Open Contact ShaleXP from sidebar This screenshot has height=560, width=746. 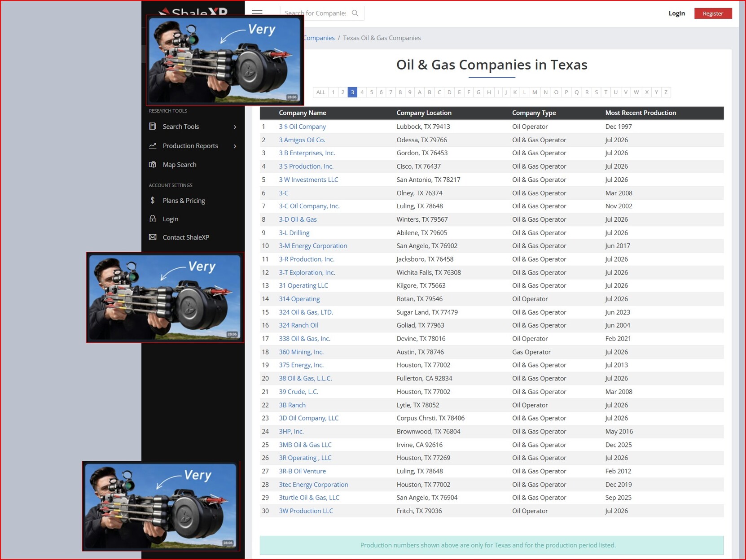pyautogui.click(x=186, y=237)
